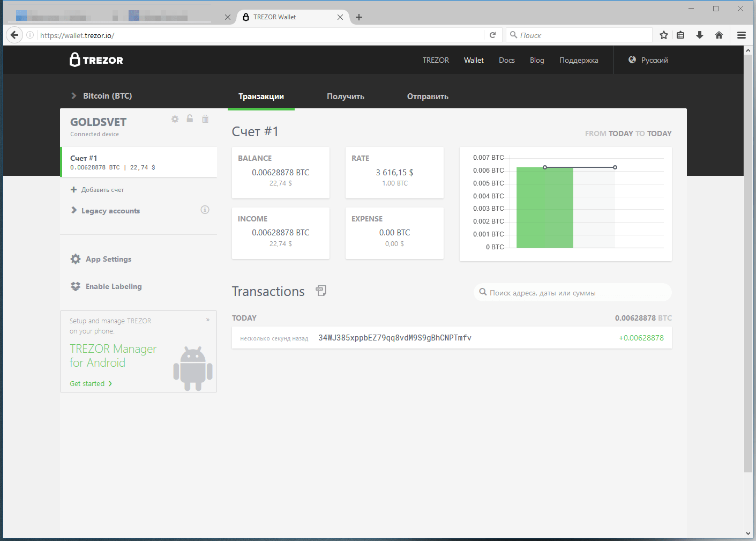The image size is (756, 541).
Task: Click the site info icon in address bar
Action: pyautogui.click(x=30, y=35)
